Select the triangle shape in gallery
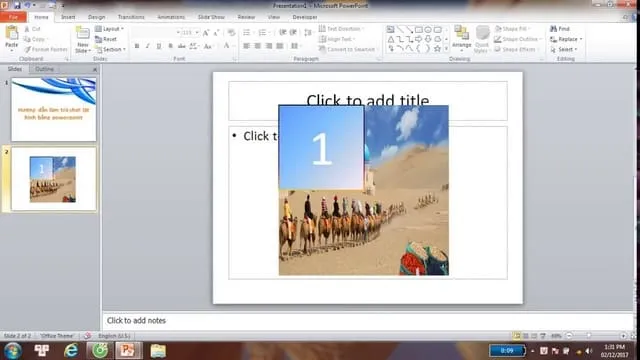The width and height of the screenshot is (640, 360). [x=391, y=39]
